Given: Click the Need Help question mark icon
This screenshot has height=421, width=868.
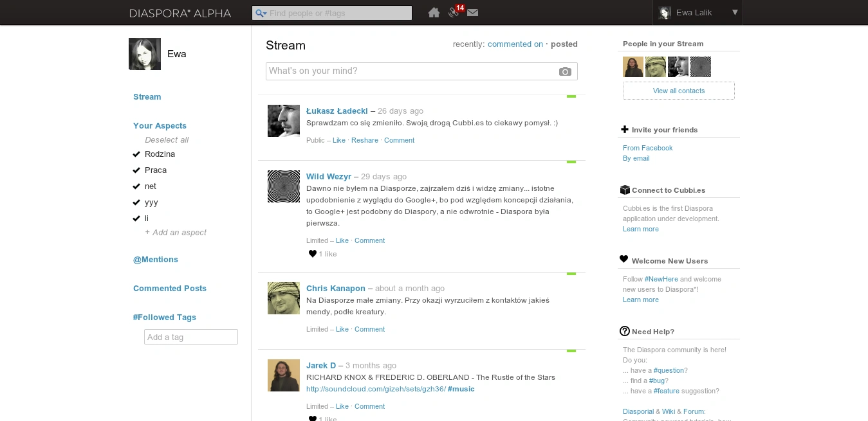Looking at the screenshot, I should pos(625,331).
